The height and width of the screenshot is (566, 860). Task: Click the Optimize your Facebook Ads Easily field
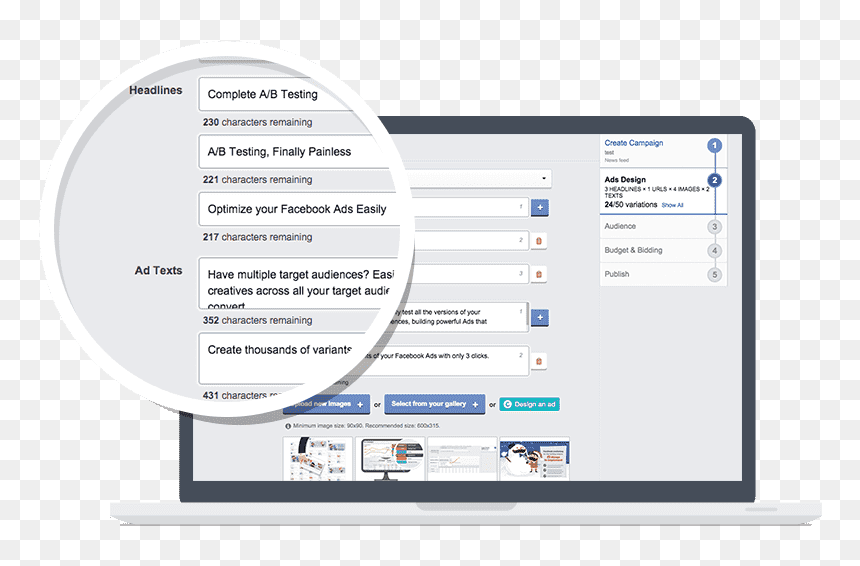click(x=299, y=209)
